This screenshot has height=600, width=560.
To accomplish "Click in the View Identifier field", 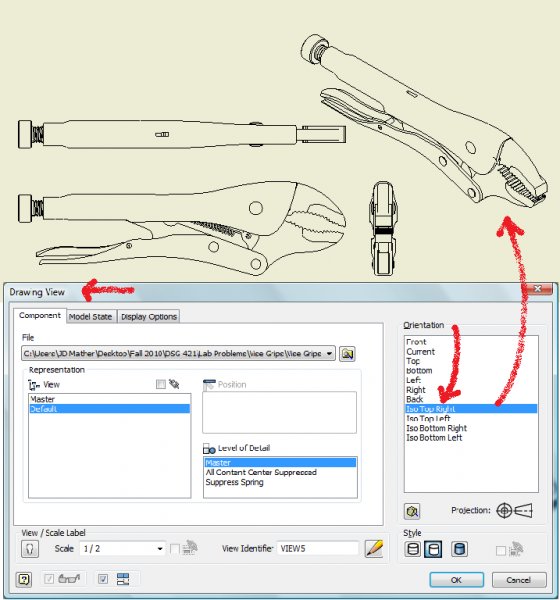I will pyautogui.click(x=317, y=549).
